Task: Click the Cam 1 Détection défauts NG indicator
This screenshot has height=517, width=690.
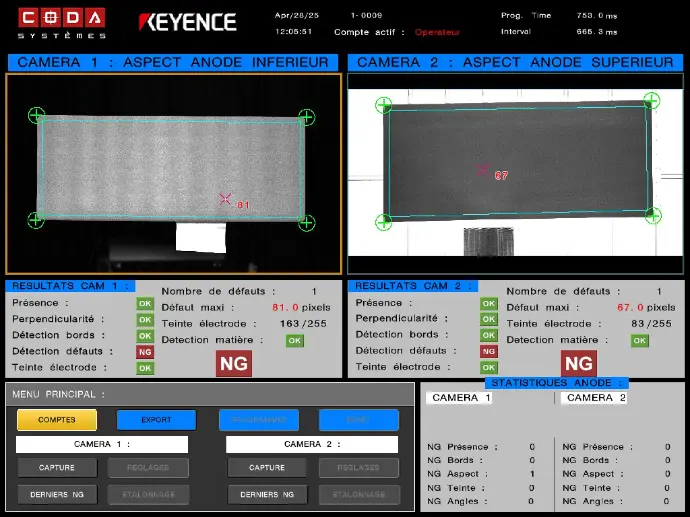Action: pos(145,352)
